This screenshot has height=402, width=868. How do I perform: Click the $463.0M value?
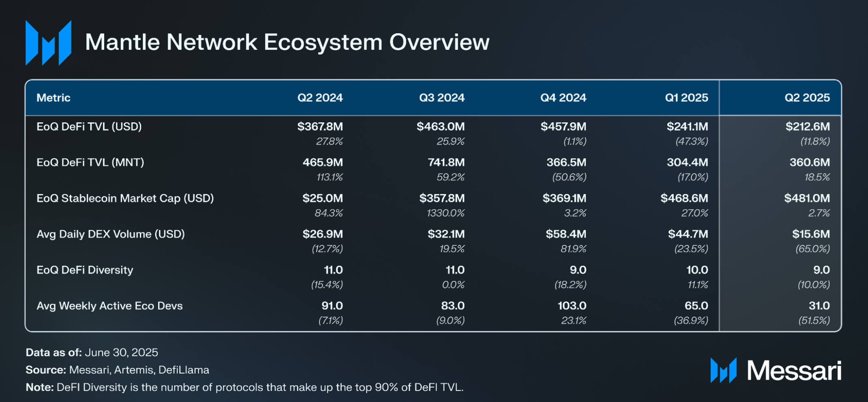[x=440, y=127]
